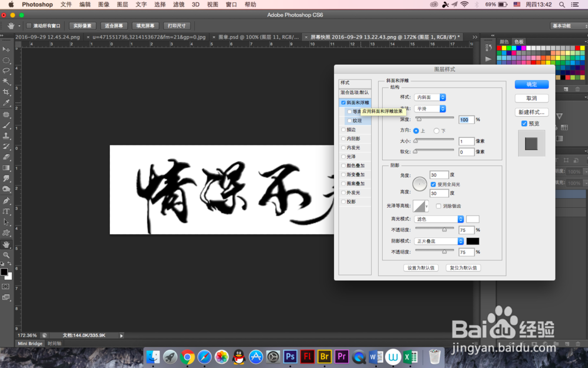Select the Crop tool
The width and height of the screenshot is (588, 368).
tap(6, 92)
